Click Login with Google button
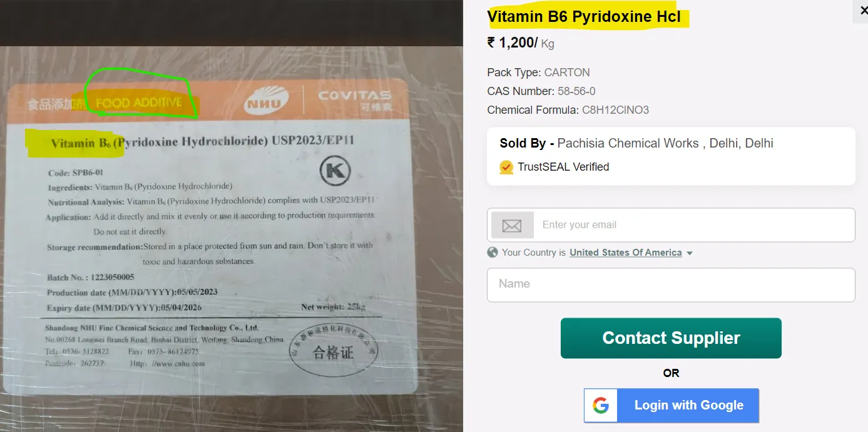 [671, 405]
